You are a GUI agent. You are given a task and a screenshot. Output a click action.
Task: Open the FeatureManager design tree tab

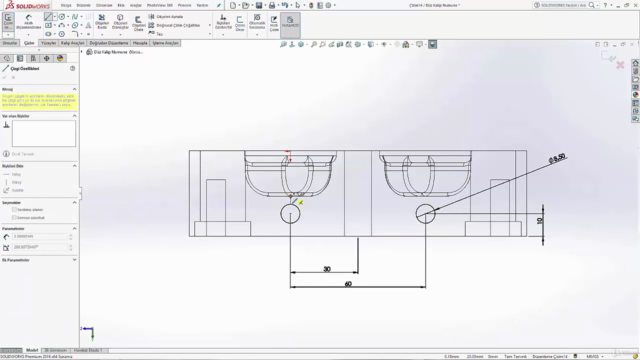tap(7, 58)
